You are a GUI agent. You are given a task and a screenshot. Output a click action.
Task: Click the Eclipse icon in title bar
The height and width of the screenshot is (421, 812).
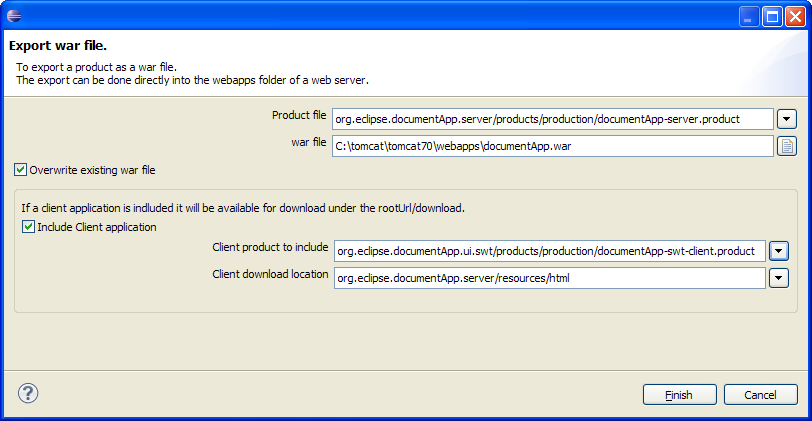[14, 16]
